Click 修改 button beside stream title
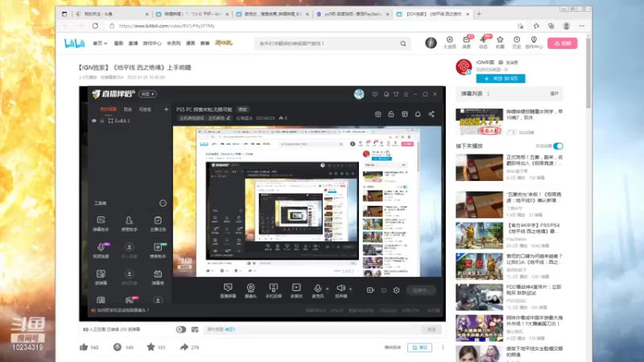644x362 pixels. tap(243, 109)
